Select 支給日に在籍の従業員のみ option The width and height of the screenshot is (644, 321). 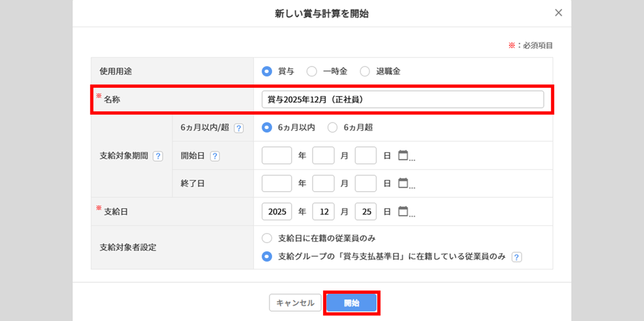(x=267, y=238)
